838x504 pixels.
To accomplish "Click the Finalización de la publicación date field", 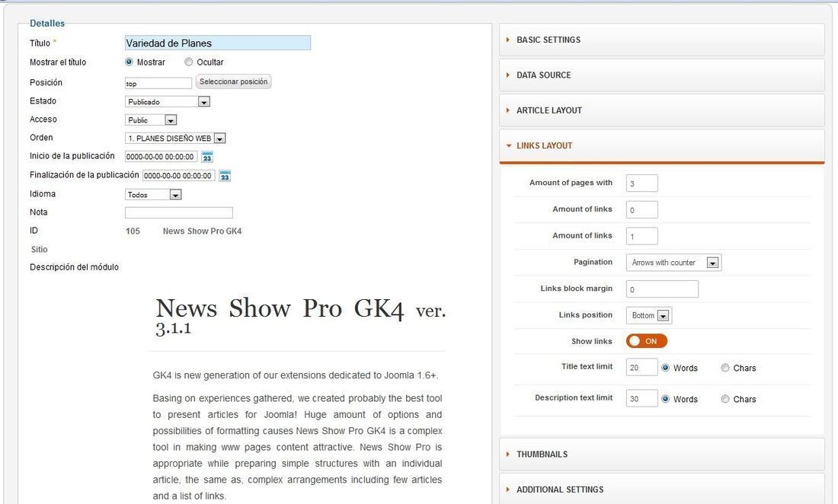I will click(x=178, y=176).
